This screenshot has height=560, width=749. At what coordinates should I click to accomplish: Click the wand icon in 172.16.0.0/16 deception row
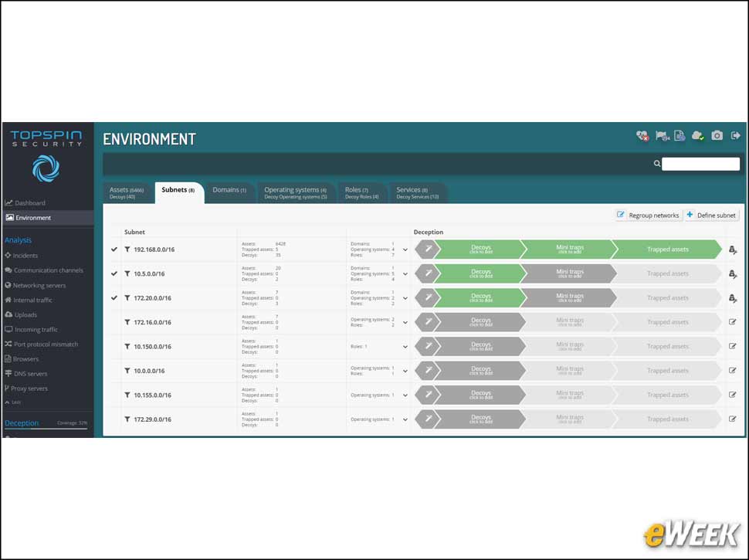[x=429, y=321]
